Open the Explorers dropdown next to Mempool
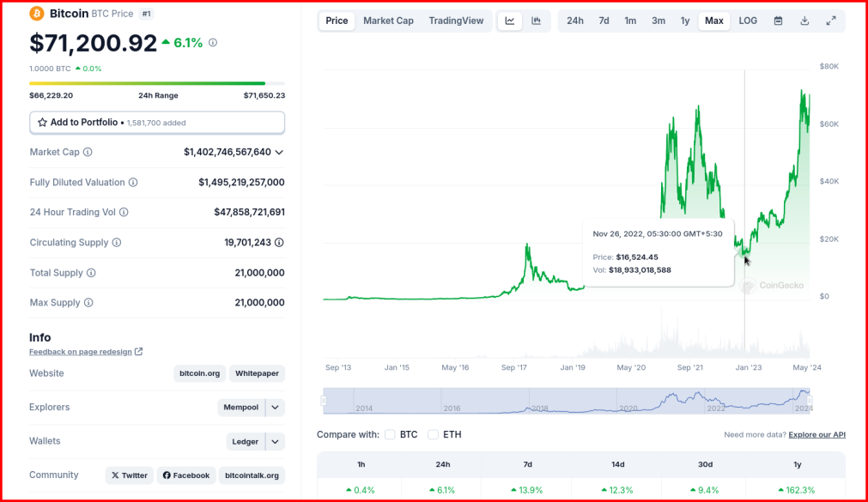The image size is (868, 502). pyautogui.click(x=275, y=408)
